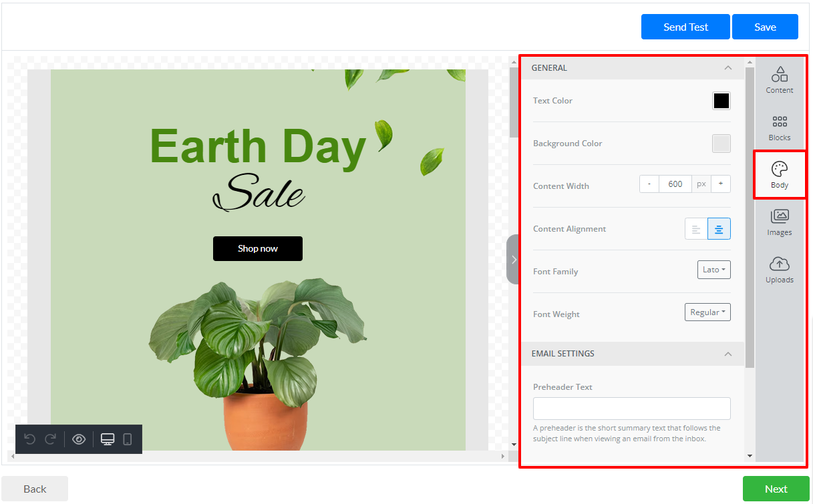Image resolution: width=813 pixels, height=504 pixels.
Task: Open the black Text Color swatch
Action: [721, 101]
